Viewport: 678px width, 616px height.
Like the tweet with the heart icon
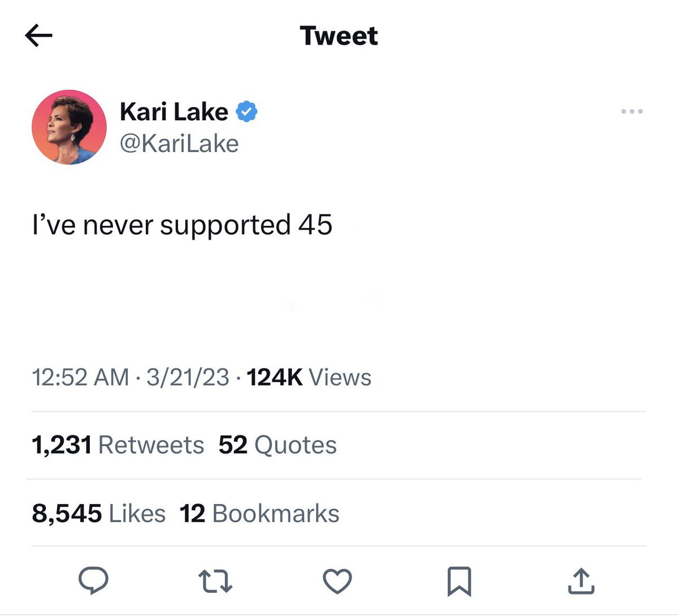[x=337, y=581]
